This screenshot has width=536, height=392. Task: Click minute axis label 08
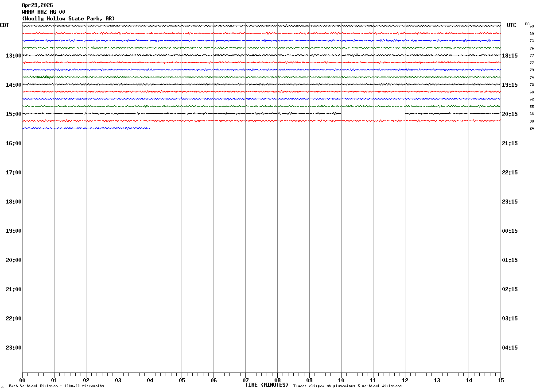pyautogui.click(x=277, y=380)
